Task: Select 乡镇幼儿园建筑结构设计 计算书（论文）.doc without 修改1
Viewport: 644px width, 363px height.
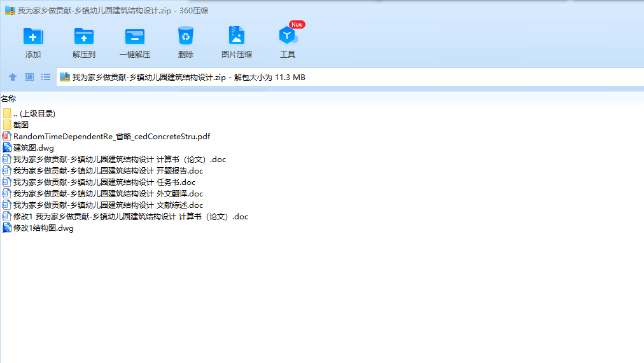Action: click(x=120, y=160)
